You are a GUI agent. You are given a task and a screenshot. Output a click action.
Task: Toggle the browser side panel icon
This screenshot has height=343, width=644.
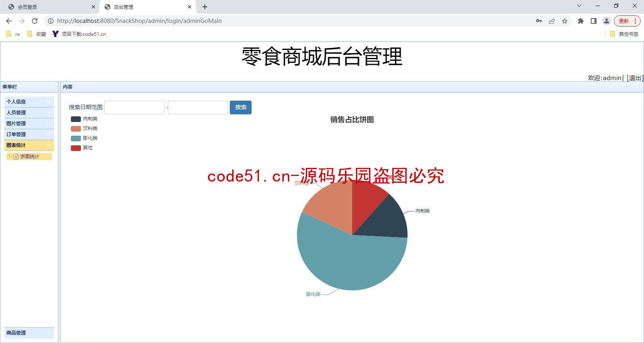click(593, 21)
